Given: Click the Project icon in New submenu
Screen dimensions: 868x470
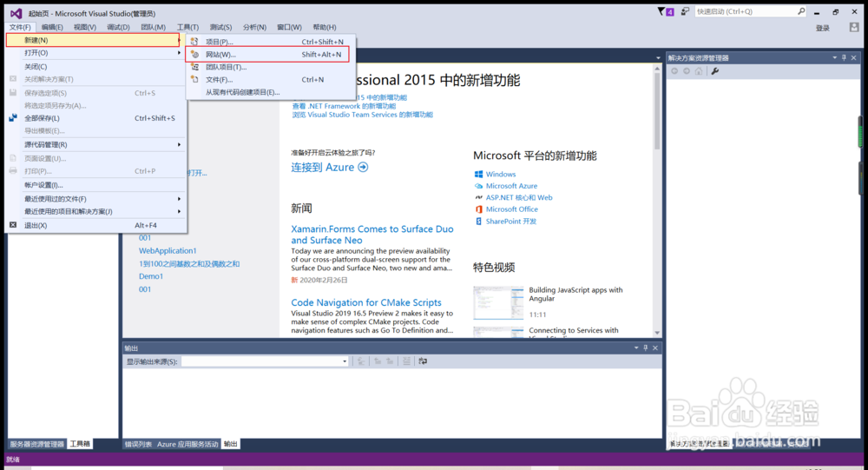Looking at the screenshot, I should (194, 42).
